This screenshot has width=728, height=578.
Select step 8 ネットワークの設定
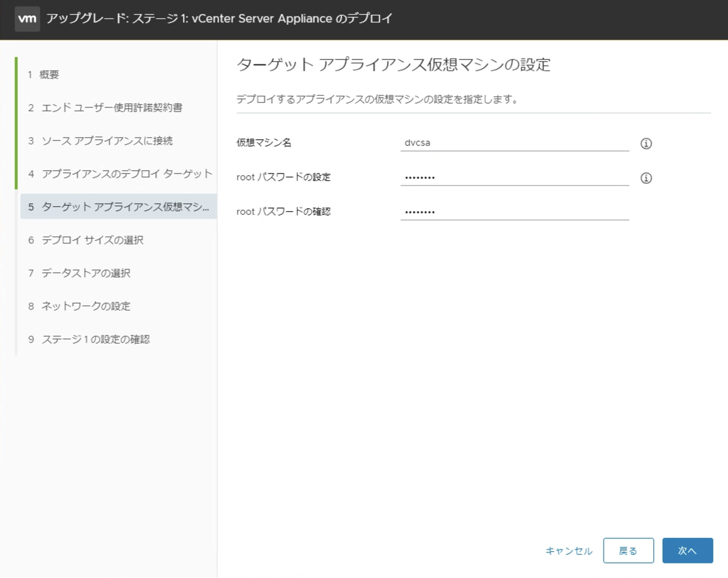click(x=82, y=306)
